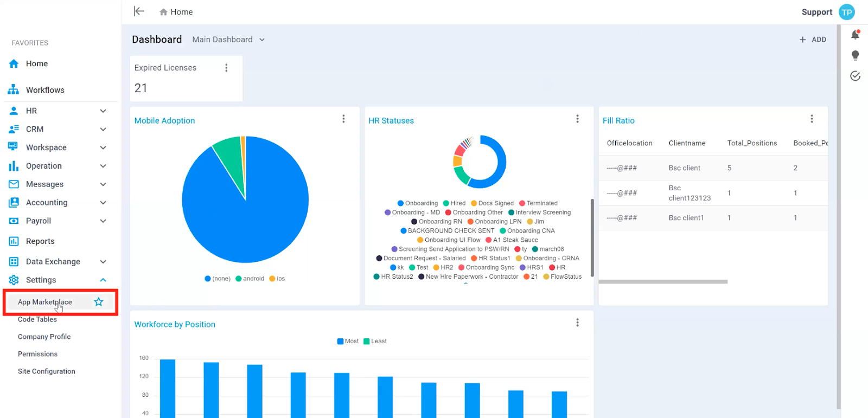The height and width of the screenshot is (418, 868).
Task: Toggle the android legend in Mobile Adoption
Action: tap(250, 279)
